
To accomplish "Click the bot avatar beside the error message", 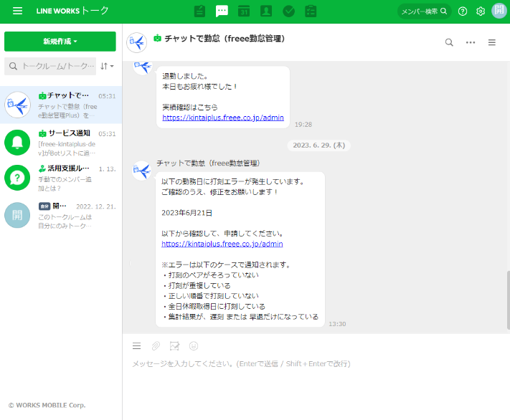I will point(142,171).
